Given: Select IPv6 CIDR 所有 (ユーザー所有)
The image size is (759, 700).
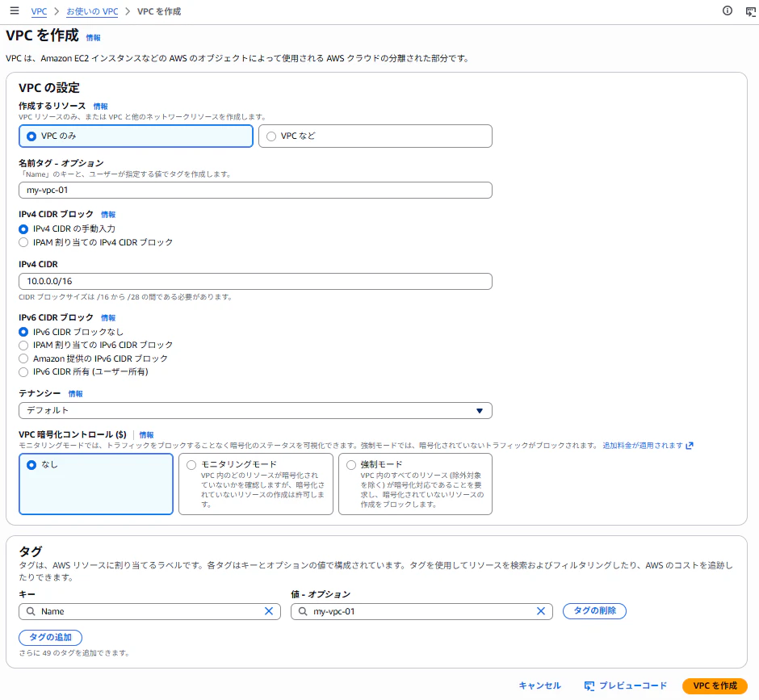Looking at the screenshot, I should coord(23,371).
